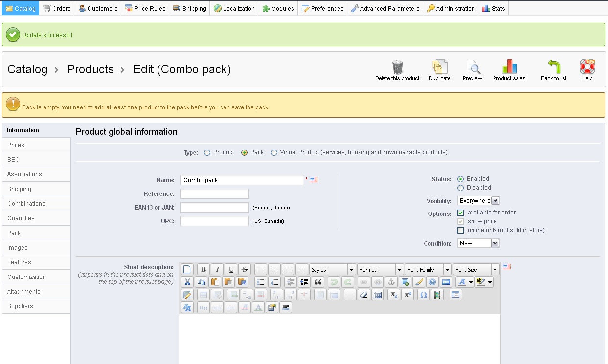This screenshot has width=608, height=364.
Task: Open background highlight color dropdown arrow
Action: (x=490, y=282)
